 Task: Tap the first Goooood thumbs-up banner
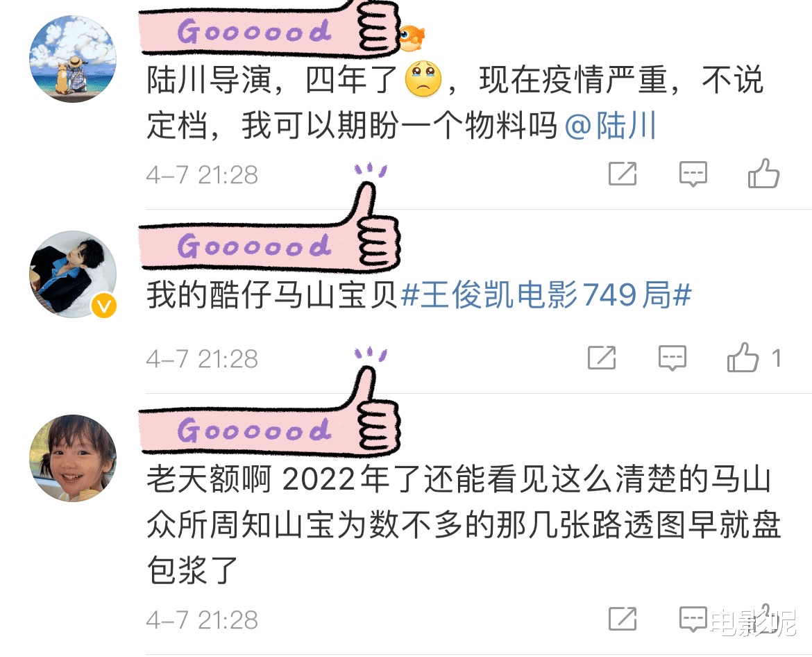pyautogui.click(x=269, y=27)
